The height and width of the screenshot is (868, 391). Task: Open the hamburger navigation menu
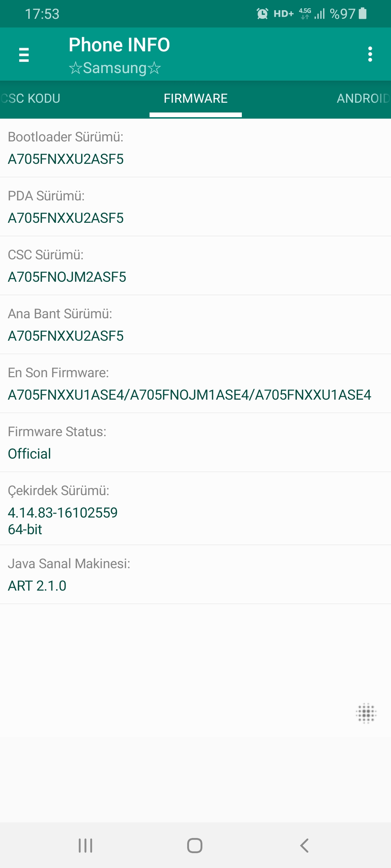pos(24,55)
